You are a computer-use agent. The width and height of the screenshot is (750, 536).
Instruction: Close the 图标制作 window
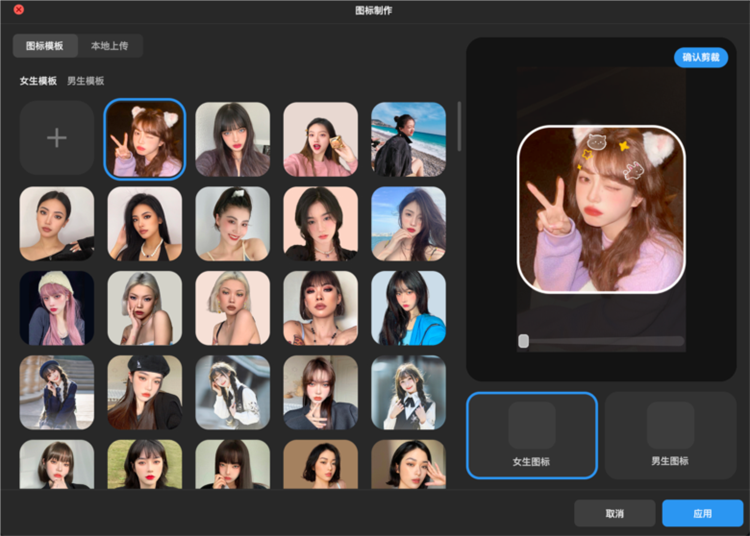[18, 9]
